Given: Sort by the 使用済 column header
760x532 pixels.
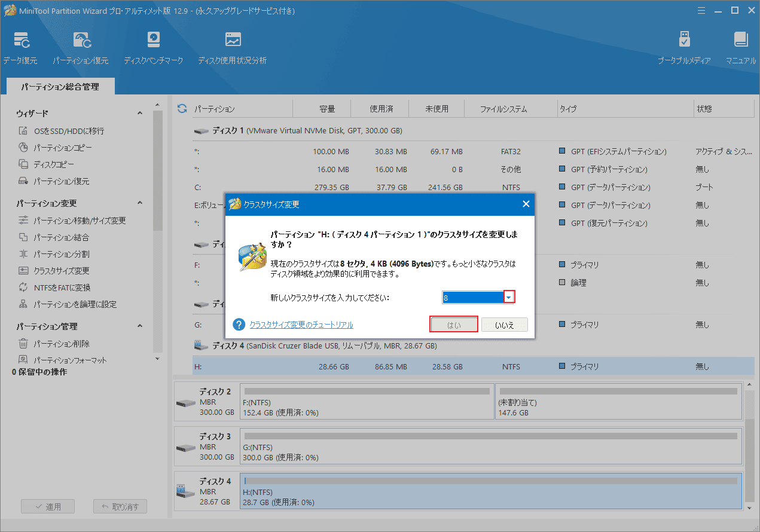Looking at the screenshot, I should pyautogui.click(x=380, y=109).
